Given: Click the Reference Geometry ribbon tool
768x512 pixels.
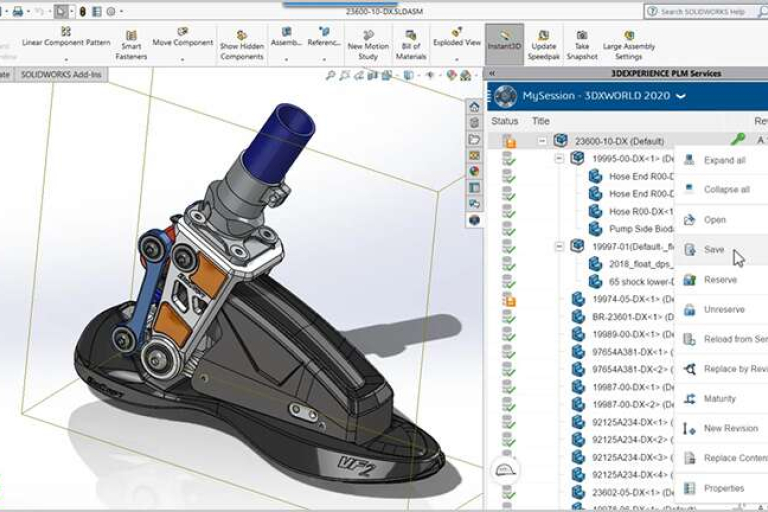Looking at the screenshot, I should 324,37.
